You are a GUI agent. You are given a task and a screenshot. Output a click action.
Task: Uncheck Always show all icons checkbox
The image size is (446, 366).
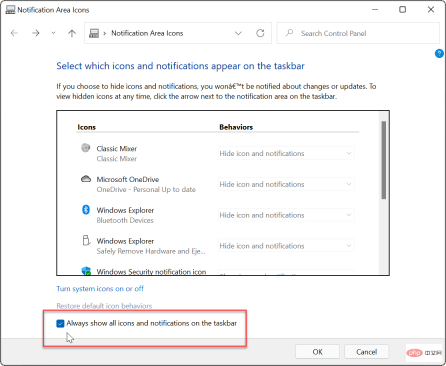(x=60, y=323)
